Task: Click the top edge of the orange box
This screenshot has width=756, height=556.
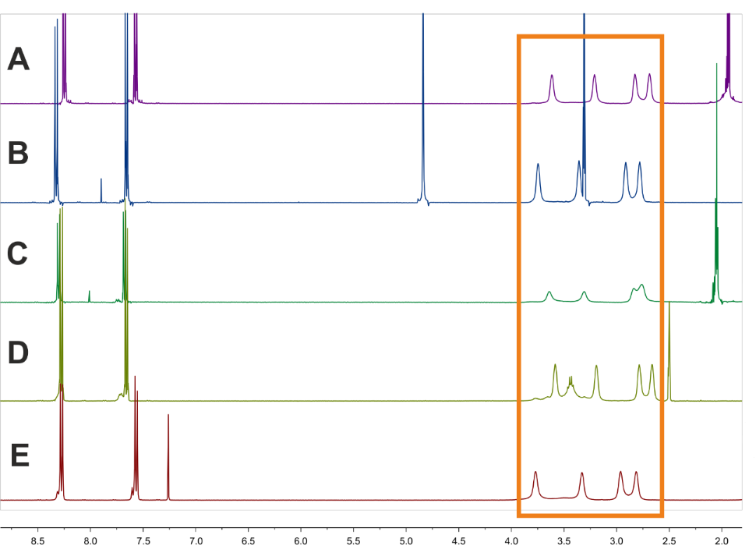Action: (590, 36)
